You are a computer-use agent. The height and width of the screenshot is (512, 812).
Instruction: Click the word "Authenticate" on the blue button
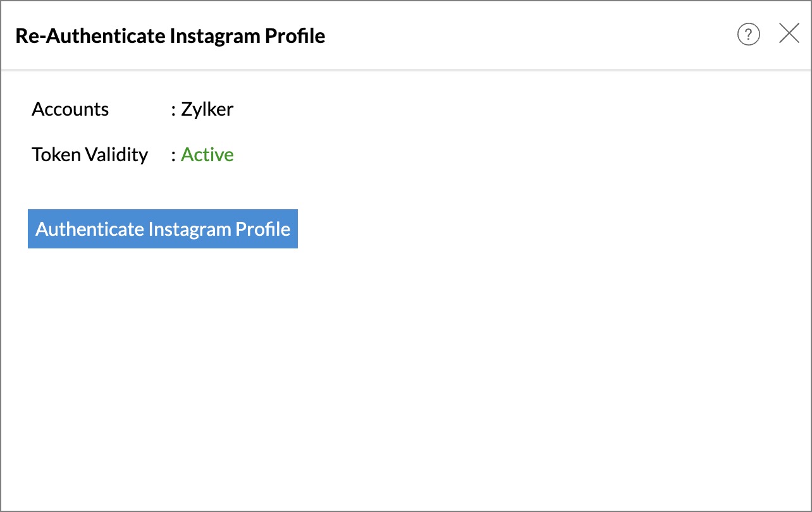89,229
